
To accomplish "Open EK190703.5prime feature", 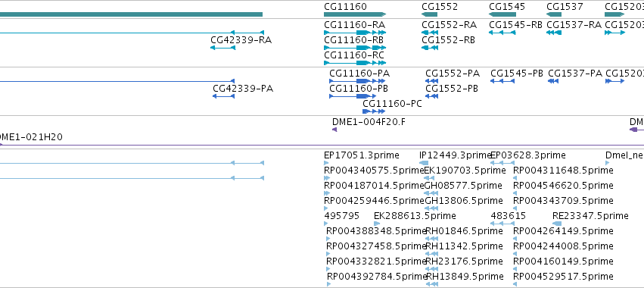I will click(465, 171).
